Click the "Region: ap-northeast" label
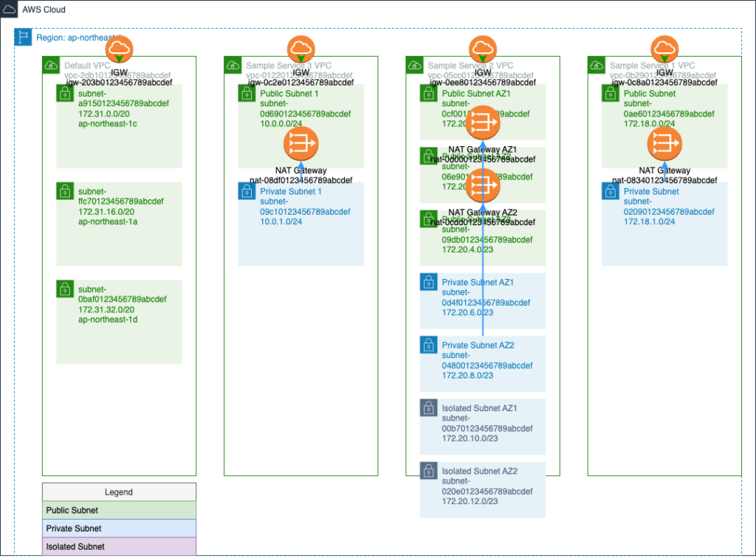 click(x=75, y=38)
